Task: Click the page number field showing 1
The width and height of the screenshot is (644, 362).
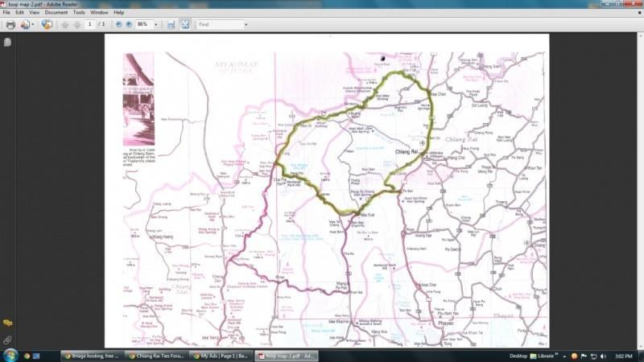Action: click(90, 24)
